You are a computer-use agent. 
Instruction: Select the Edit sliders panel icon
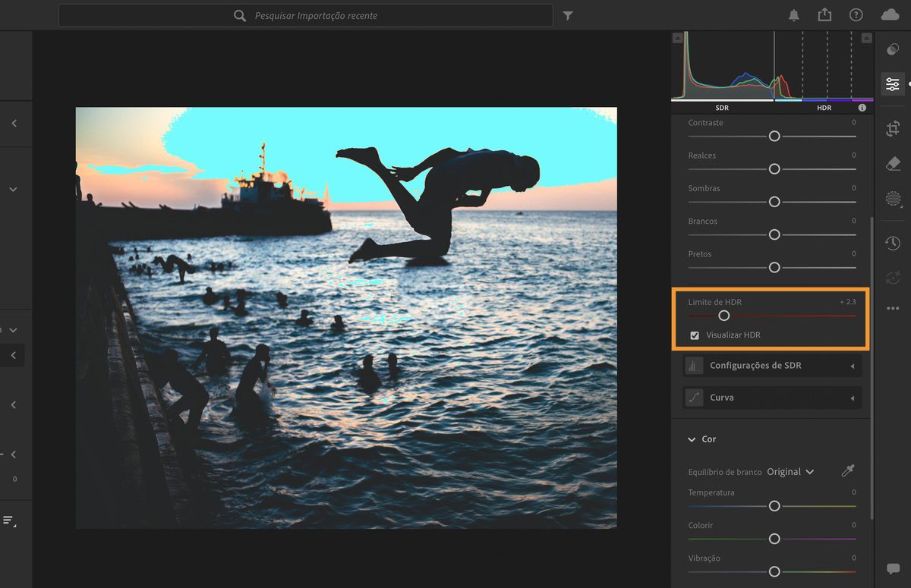893,84
